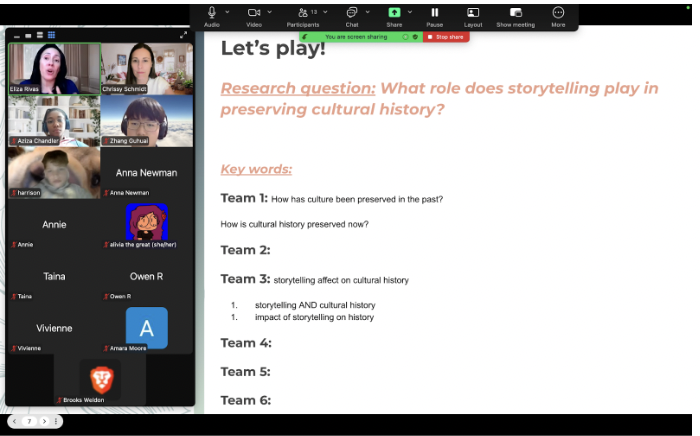Minimize the video panel with the bar icon
This screenshot has width=700, height=436.
pyautogui.click(x=17, y=36)
